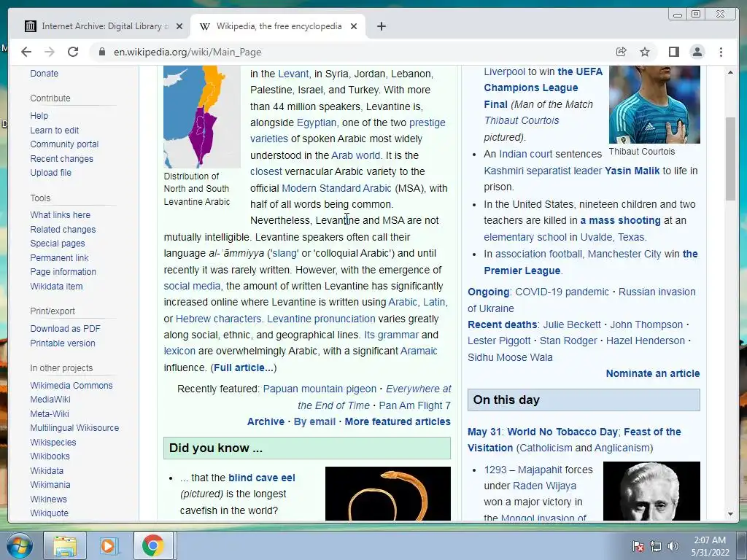Open Page information link

click(63, 272)
